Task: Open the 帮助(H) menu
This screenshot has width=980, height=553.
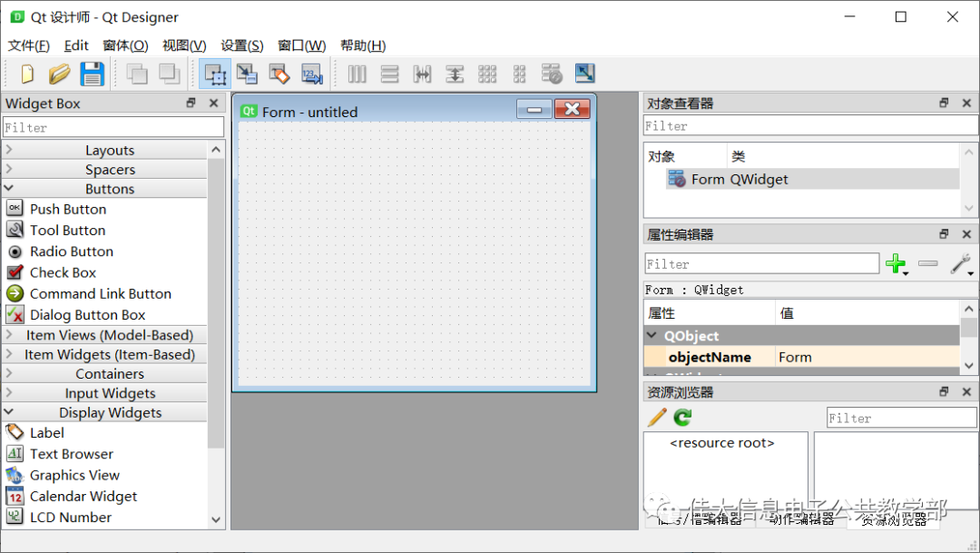Action: click(363, 45)
